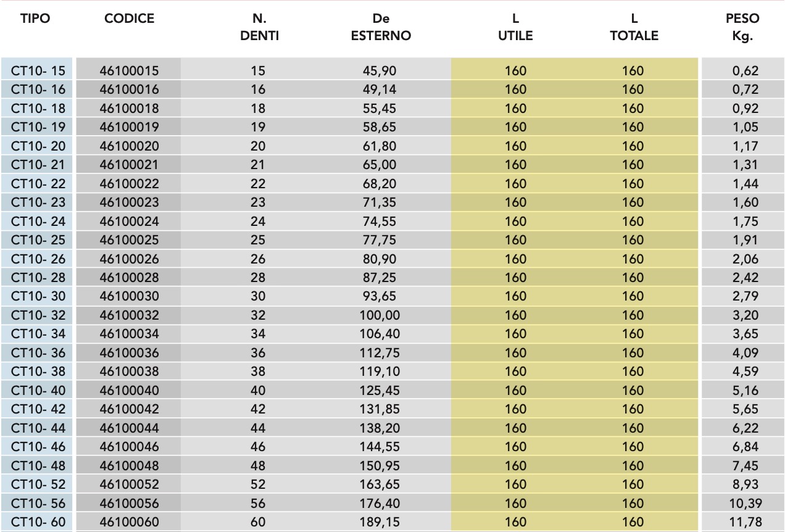
Task: Select the L TOTALE column header
Action: 634,27
